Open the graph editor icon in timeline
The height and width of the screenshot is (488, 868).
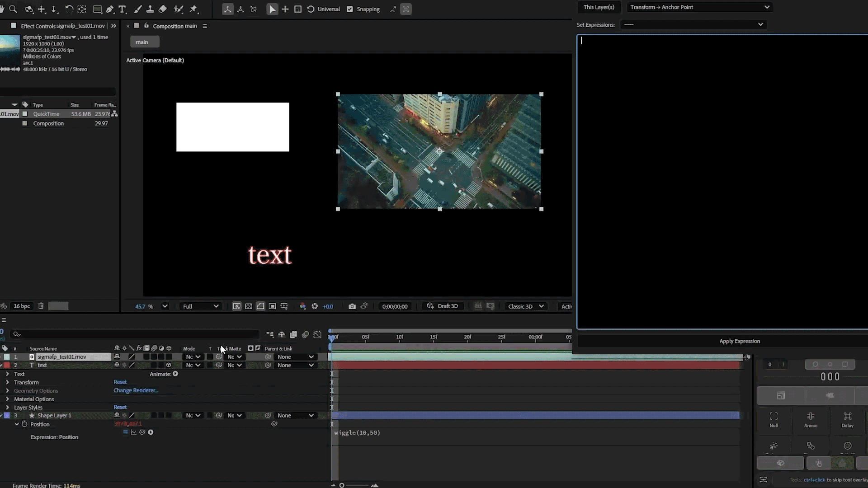[x=317, y=335]
